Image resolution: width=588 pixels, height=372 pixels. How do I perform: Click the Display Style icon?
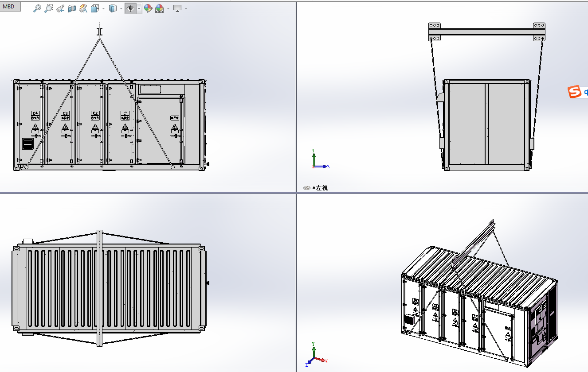(x=113, y=8)
